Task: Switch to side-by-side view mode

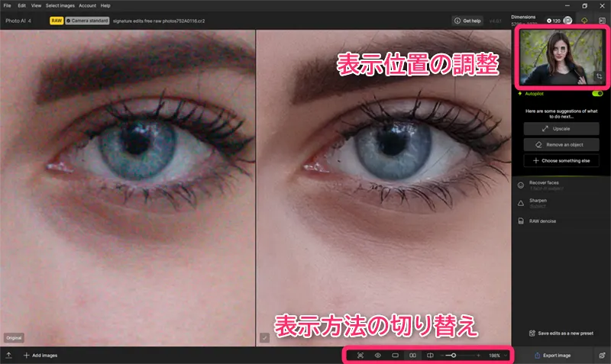Action: [412, 356]
